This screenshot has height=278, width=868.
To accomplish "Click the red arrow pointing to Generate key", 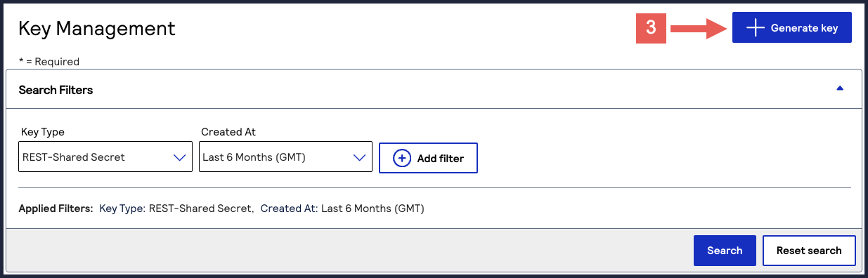I will 699,28.
